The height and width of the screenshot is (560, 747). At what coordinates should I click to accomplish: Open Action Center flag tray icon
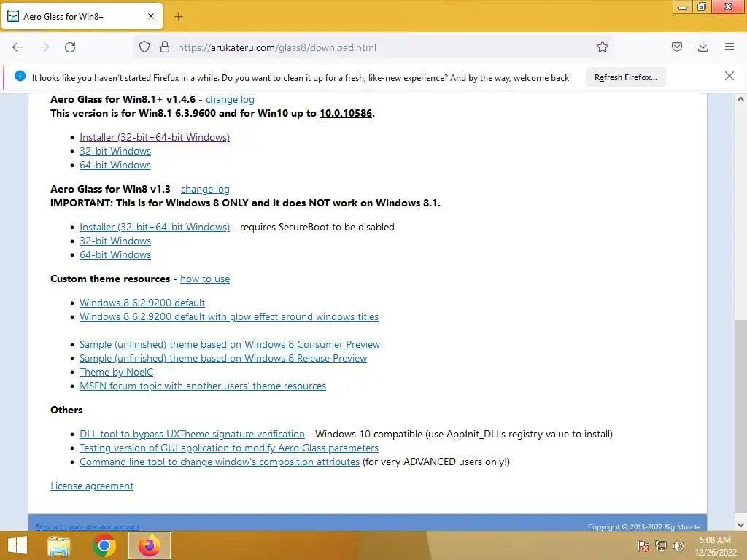click(x=643, y=546)
